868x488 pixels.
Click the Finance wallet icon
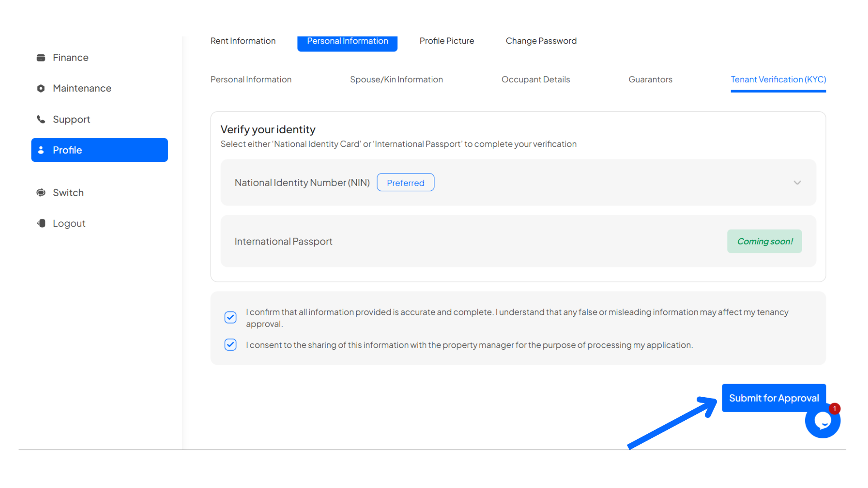tap(41, 57)
